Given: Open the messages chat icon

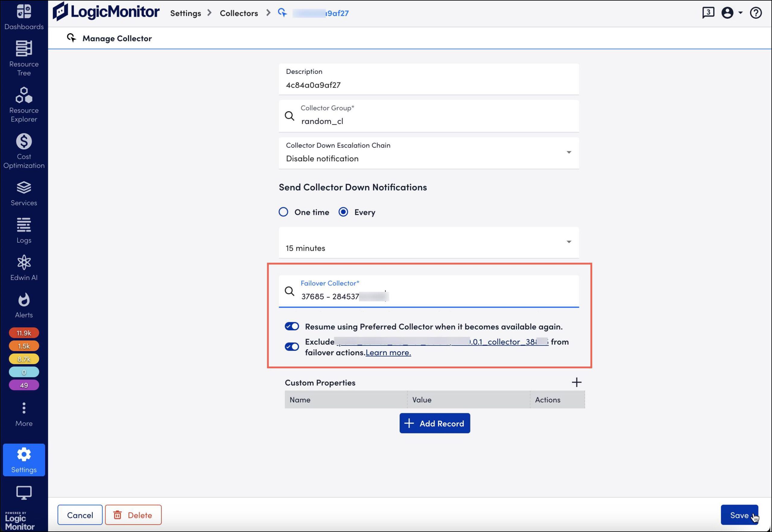Looking at the screenshot, I should point(708,13).
